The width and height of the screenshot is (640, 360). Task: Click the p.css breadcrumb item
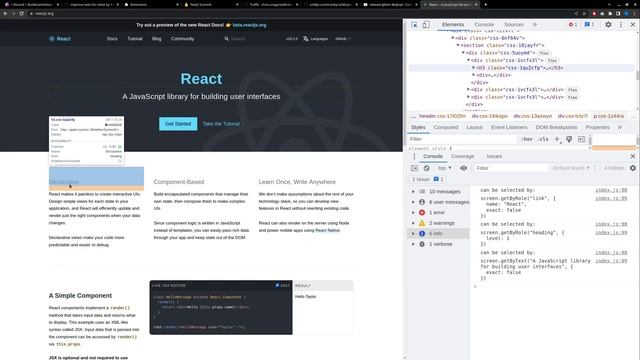tap(609, 116)
